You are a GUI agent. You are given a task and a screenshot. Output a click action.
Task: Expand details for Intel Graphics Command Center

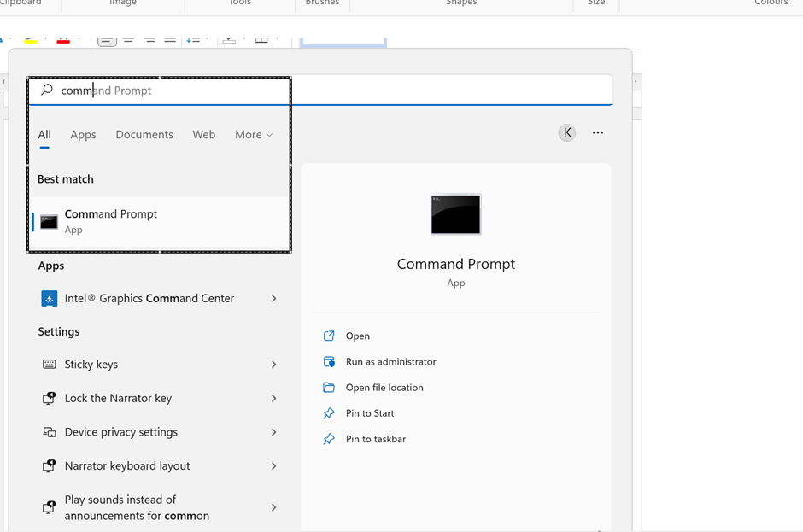(x=274, y=299)
